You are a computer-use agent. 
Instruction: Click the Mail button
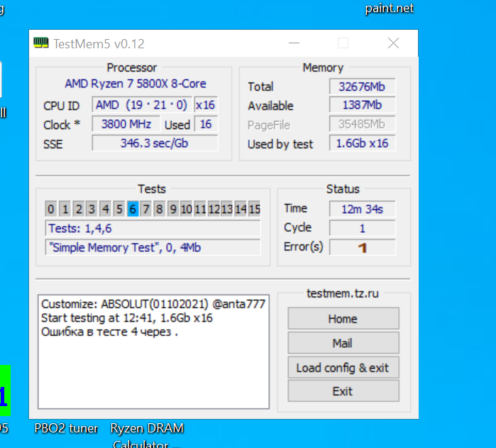click(343, 343)
